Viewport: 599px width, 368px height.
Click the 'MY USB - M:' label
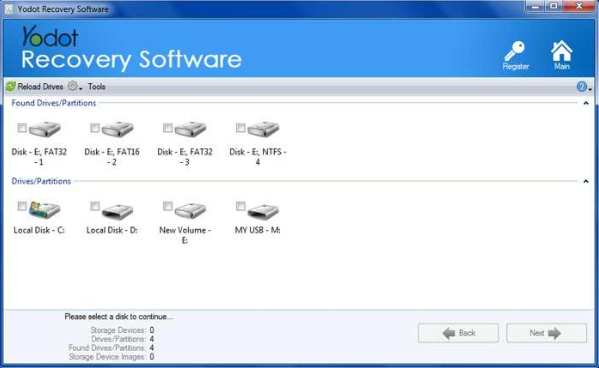pos(257,230)
